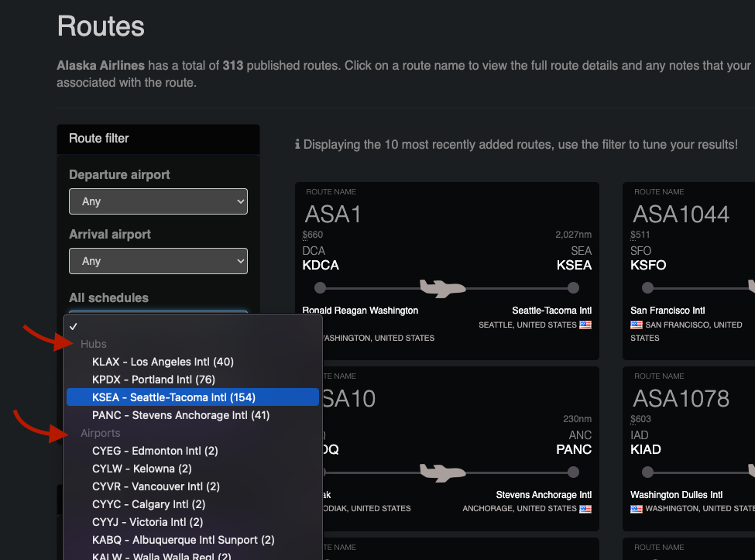This screenshot has width=755, height=560.
Task: Click the airplane icon on ASA1 card
Action: pyautogui.click(x=442, y=288)
